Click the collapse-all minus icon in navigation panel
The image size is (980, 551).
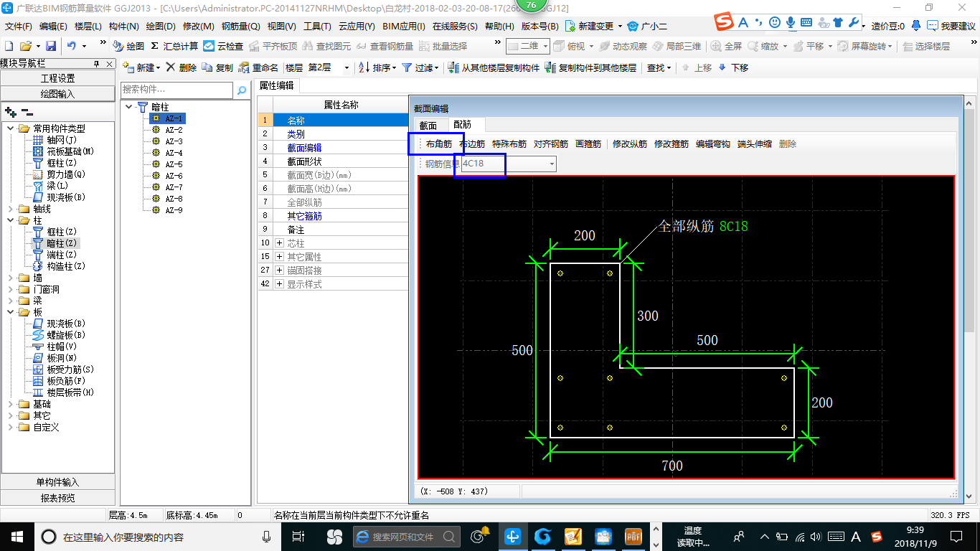27,112
